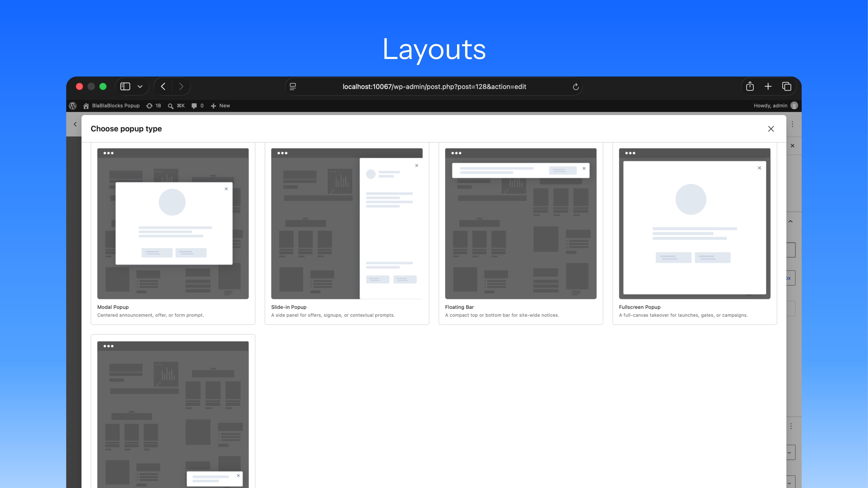Go forward in browser history
This screenshot has height=488, width=868.
(x=181, y=87)
